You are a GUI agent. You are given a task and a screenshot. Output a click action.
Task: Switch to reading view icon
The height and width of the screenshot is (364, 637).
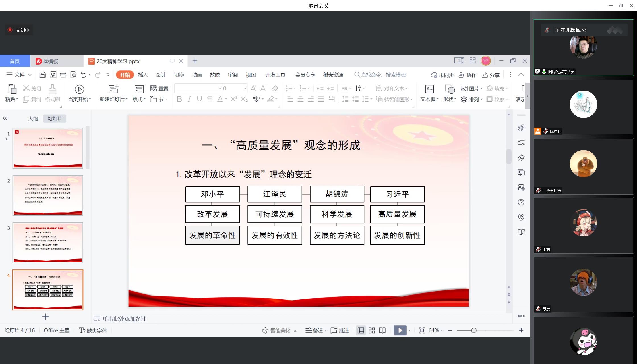(382, 330)
